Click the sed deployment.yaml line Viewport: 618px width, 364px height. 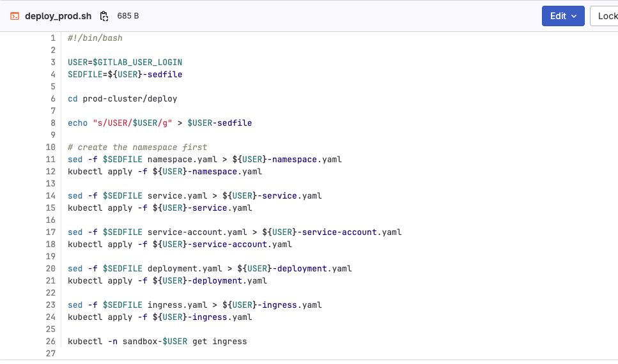click(x=210, y=269)
